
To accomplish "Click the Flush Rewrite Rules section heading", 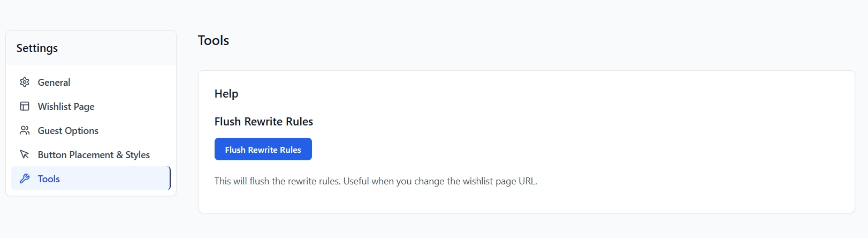I will 264,122.
